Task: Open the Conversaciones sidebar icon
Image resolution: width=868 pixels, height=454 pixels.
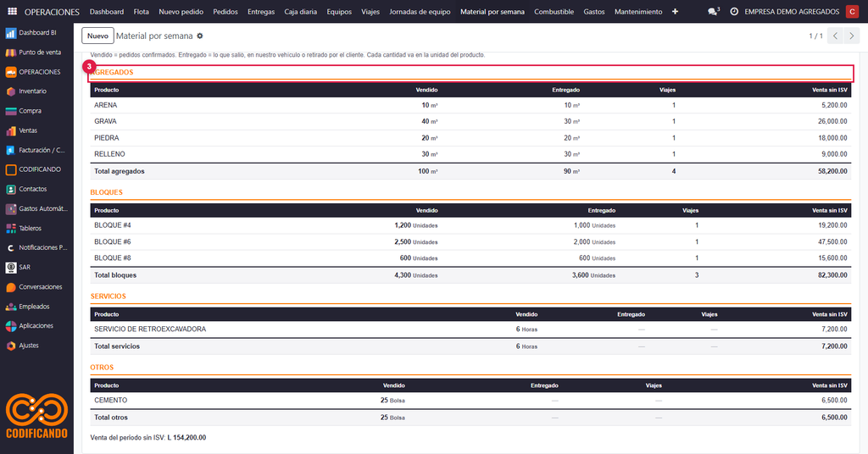Action: point(10,287)
